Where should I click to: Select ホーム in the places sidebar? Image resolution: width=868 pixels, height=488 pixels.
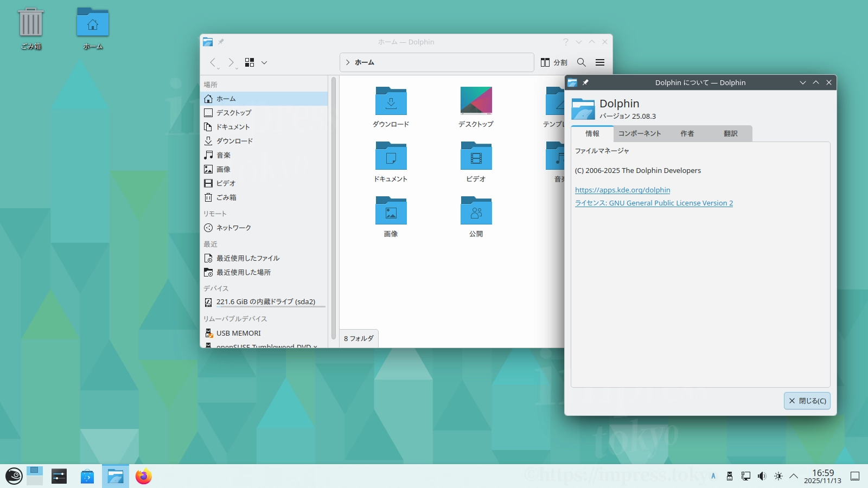(264, 99)
